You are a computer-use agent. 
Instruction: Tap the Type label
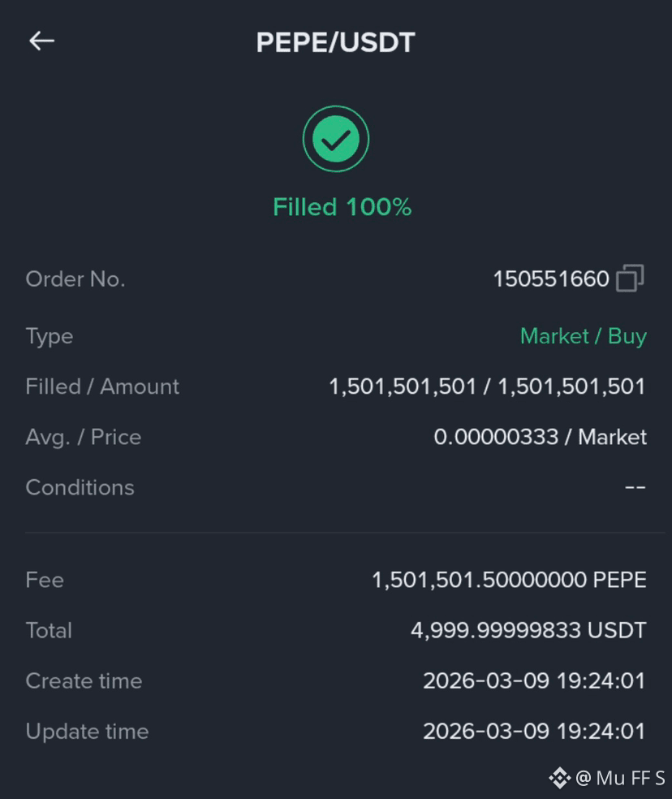50,336
